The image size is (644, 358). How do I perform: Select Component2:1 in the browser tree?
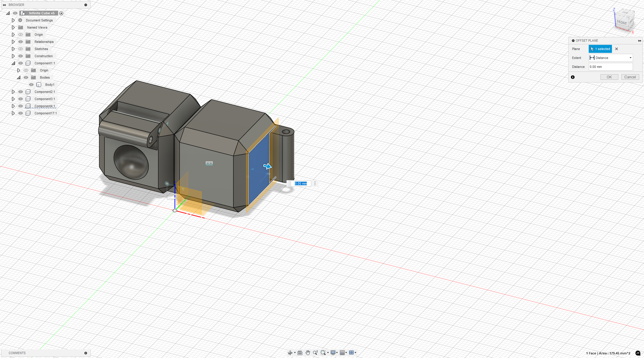pos(45,92)
